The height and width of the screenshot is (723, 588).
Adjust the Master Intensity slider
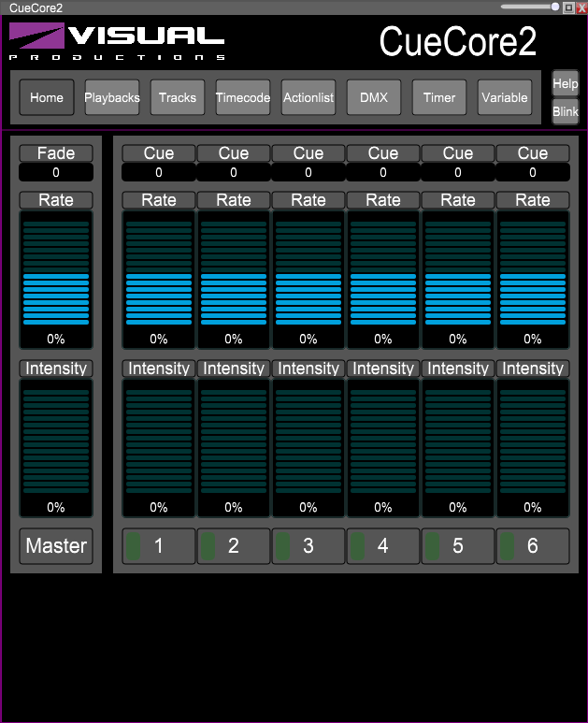[56, 448]
